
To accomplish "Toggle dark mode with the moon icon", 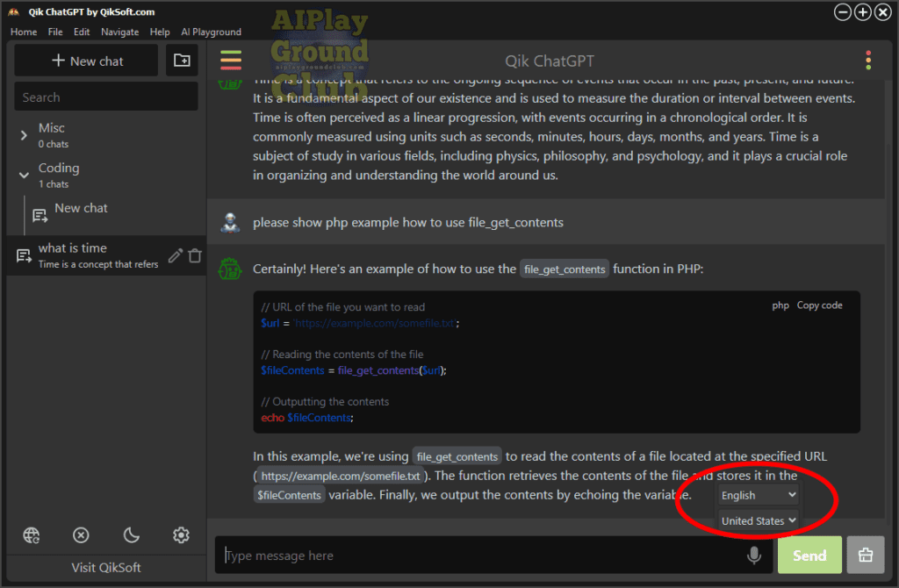I will (132, 535).
